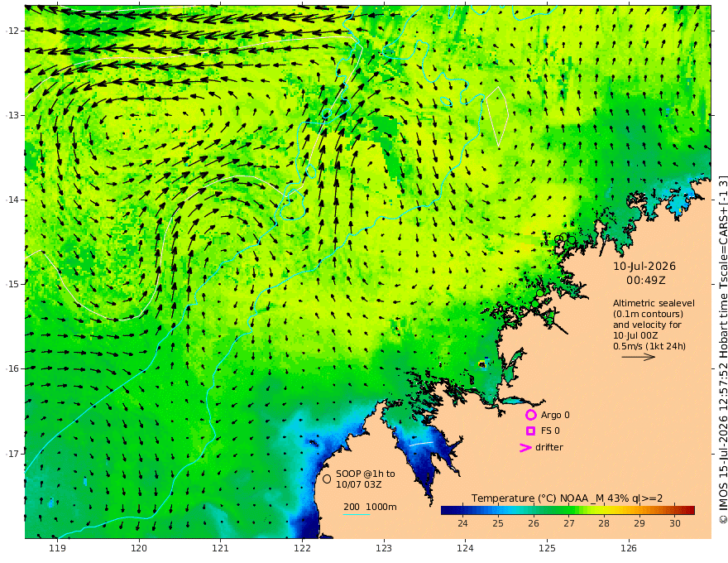Click the 0.5m/s velocity scale arrow
This screenshot has height=563, width=728.
(639, 357)
